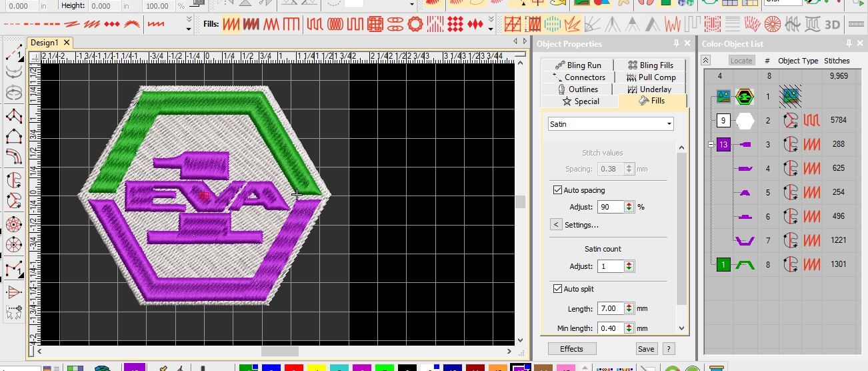Expand the Settings arrow button

(556, 225)
